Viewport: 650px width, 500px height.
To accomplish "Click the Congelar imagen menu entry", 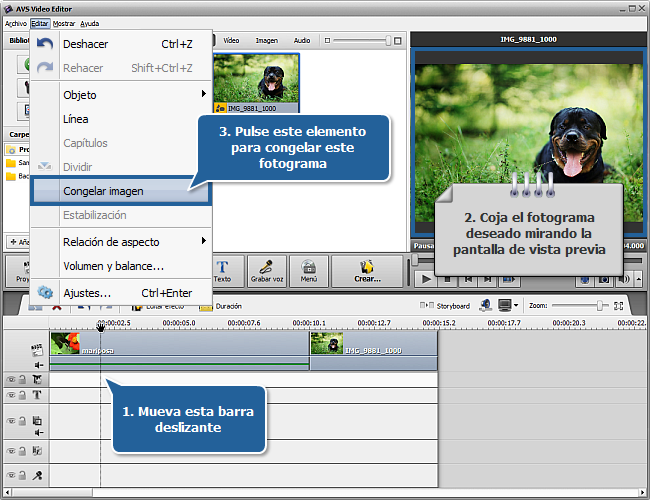I will [x=104, y=190].
